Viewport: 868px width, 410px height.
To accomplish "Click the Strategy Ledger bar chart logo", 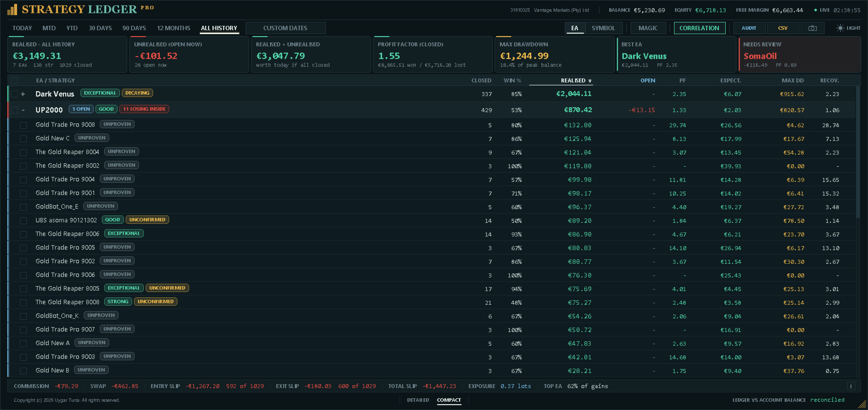I will (12, 9).
